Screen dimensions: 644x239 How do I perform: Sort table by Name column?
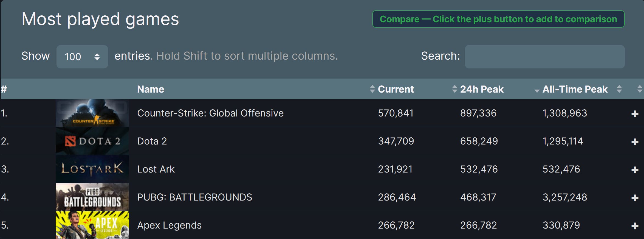(x=151, y=89)
